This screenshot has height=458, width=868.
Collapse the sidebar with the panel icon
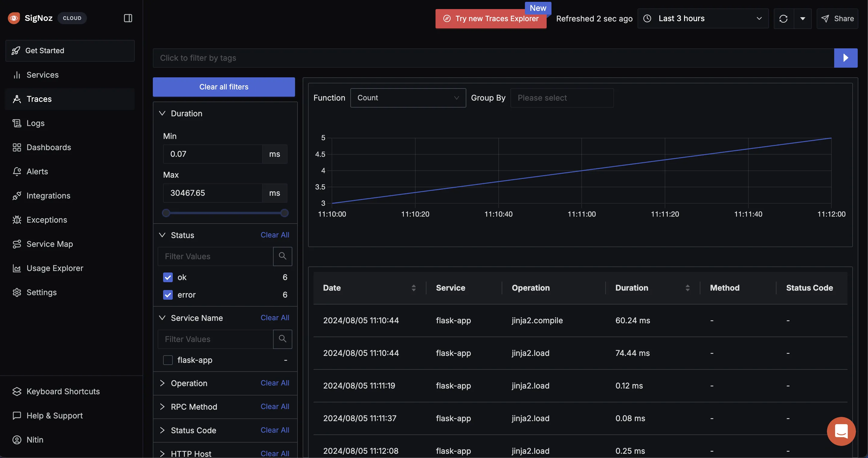(128, 18)
